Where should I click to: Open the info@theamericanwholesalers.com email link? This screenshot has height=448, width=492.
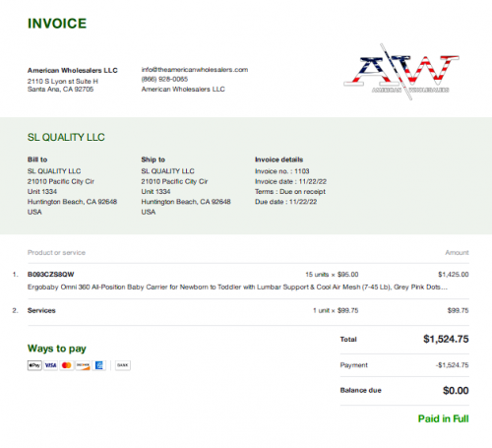pos(195,70)
